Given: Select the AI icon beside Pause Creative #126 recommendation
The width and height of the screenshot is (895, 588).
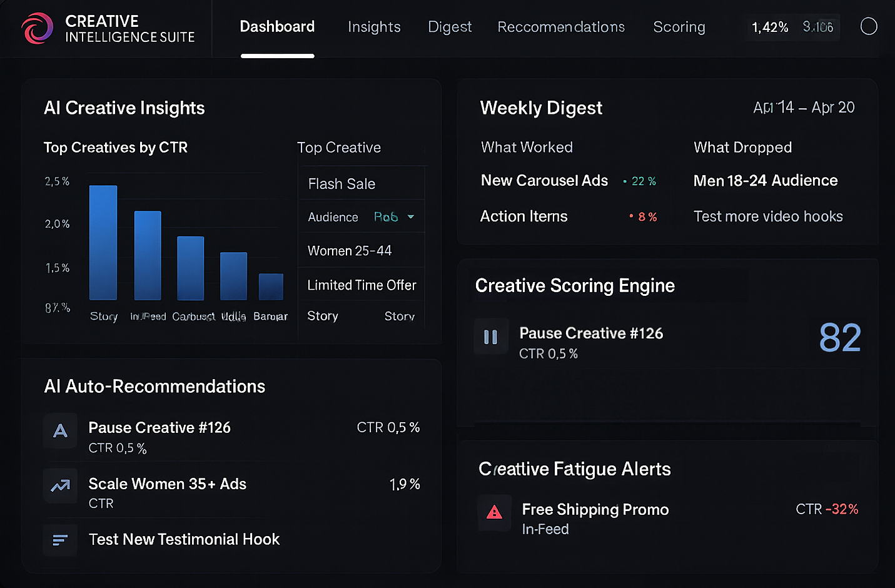Looking at the screenshot, I should [60, 431].
